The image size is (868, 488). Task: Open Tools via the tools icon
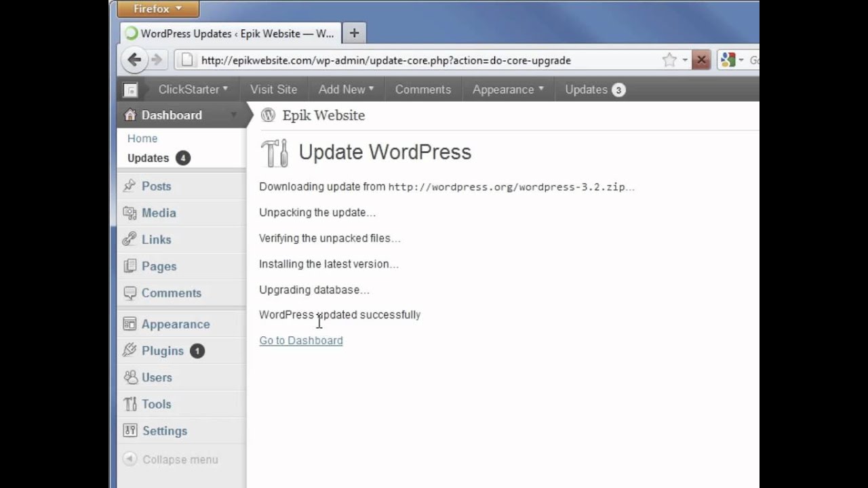coord(130,404)
